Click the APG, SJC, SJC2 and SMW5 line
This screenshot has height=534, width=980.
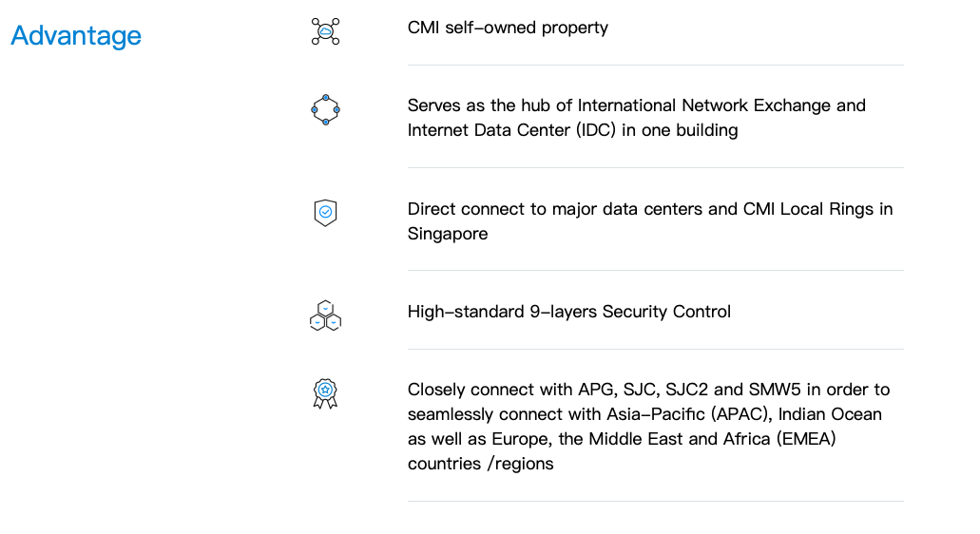pos(649,390)
